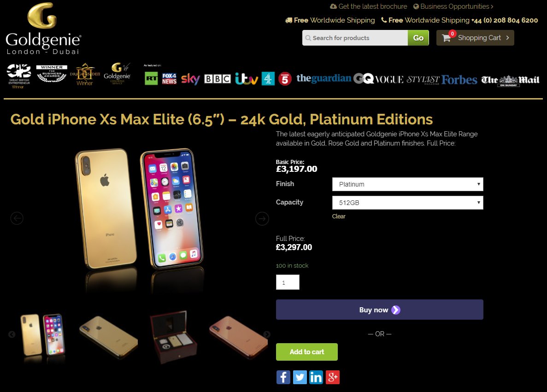
Task: Click the Goldgenie logo
Action: pyautogui.click(x=43, y=29)
